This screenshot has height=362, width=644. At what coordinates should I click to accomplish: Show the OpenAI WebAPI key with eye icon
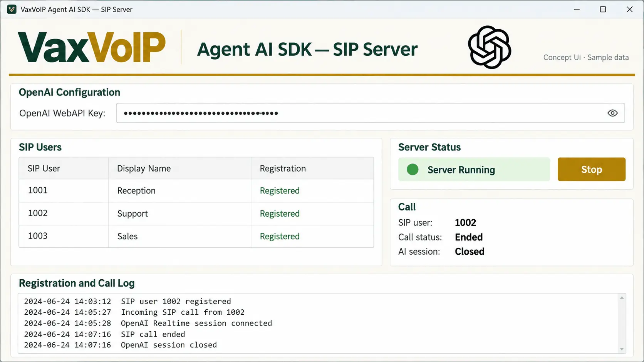click(612, 113)
